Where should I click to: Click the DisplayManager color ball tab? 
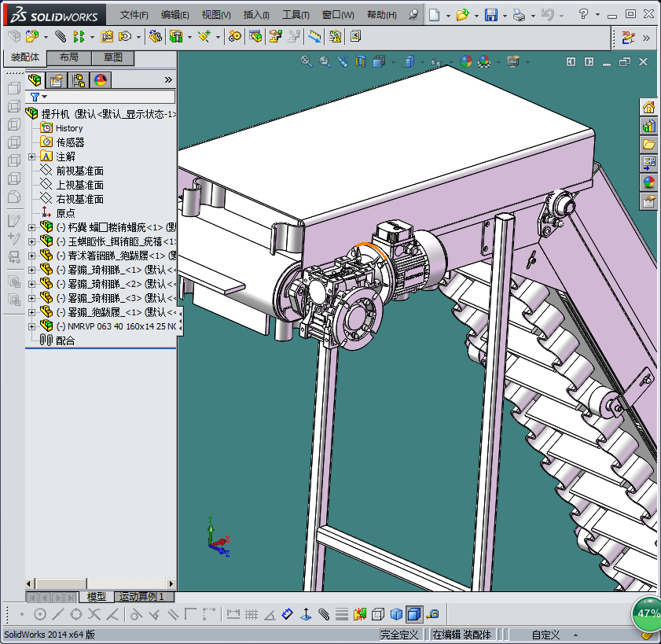pos(101,79)
